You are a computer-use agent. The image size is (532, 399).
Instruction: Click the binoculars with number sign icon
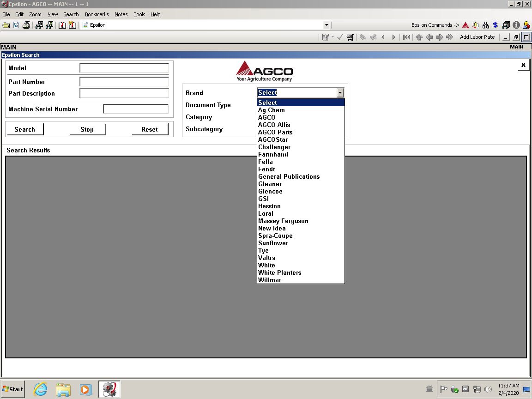[39, 25]
